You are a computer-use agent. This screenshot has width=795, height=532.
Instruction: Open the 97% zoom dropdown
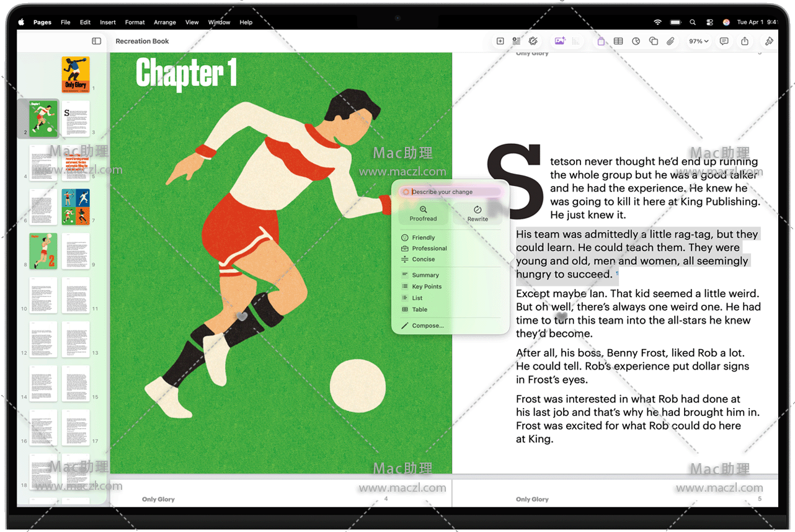(x=698, y=41)
